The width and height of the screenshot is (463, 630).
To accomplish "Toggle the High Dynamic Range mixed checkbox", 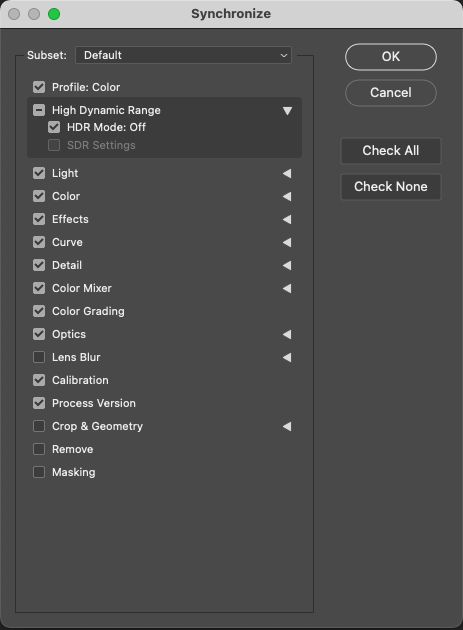I will point(39,110).
